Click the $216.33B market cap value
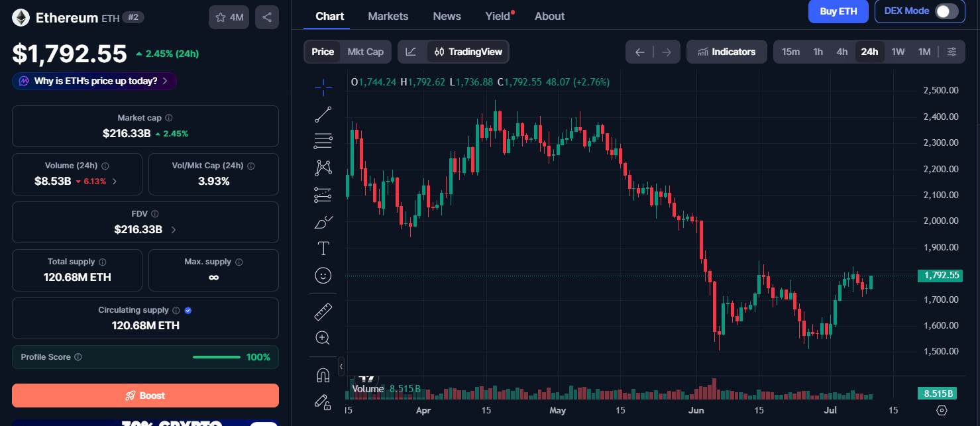The width and height of the screenshot is (980, 426). point(127,133)
